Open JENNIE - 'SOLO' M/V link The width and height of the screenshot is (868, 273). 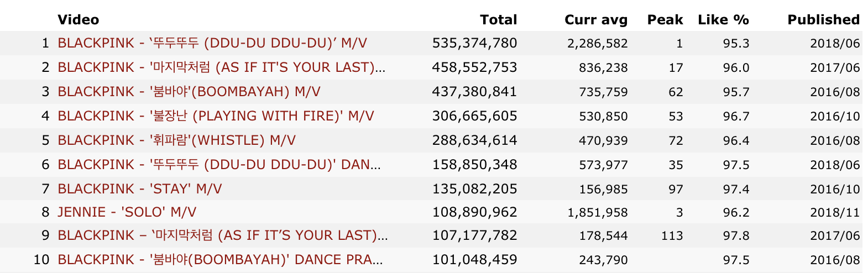127,212
